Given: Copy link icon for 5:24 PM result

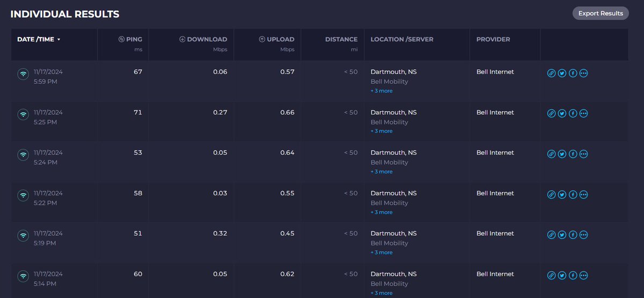Looking at the screenshot, I should click(551, 154).
